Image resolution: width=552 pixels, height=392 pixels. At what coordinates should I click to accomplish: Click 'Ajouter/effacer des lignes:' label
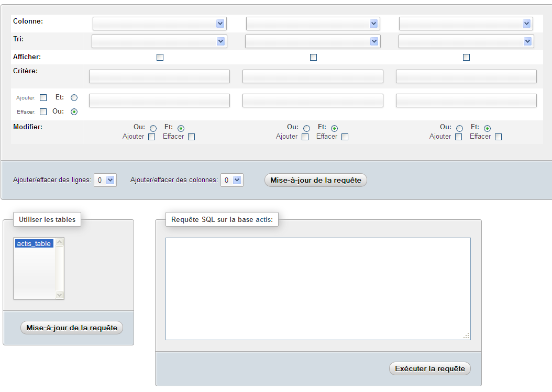(52, 180)
